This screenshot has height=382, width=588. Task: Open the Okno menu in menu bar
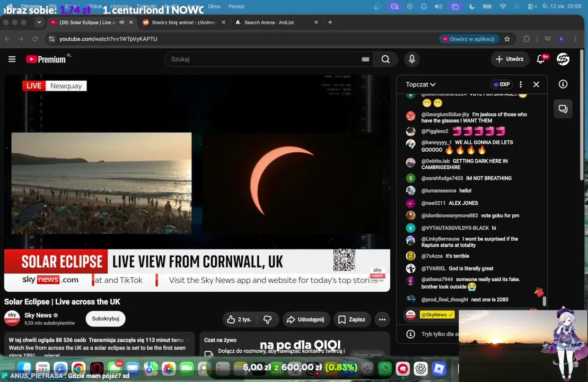pos(214,6)
